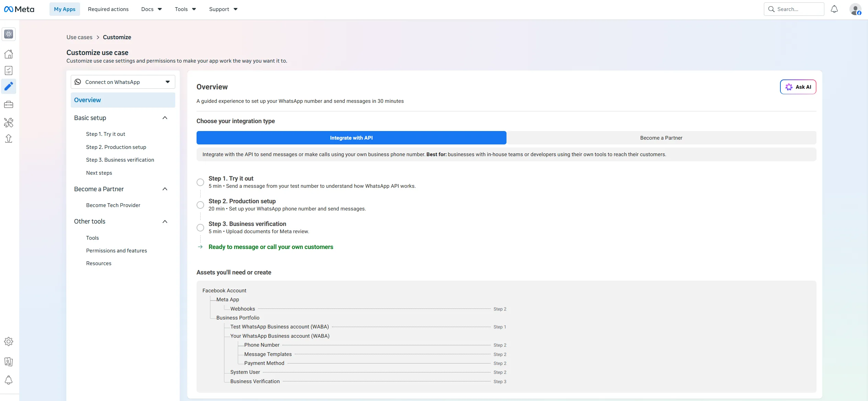Open Step 2. Production setup in sidebar list

116,147
